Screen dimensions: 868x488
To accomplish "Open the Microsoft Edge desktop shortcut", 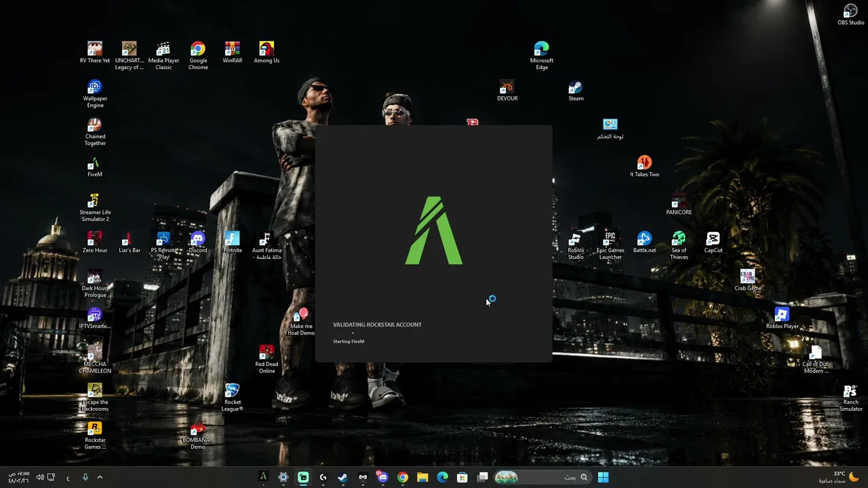I will coord(542,56).
